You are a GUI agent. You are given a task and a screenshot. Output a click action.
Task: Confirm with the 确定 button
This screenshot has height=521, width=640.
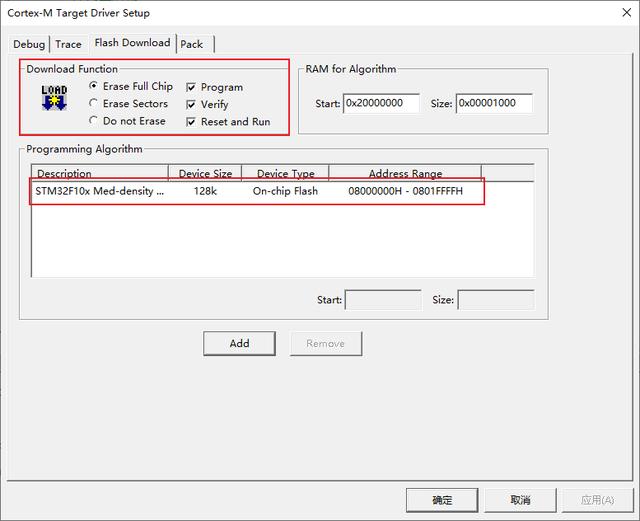tap(442, 500)
